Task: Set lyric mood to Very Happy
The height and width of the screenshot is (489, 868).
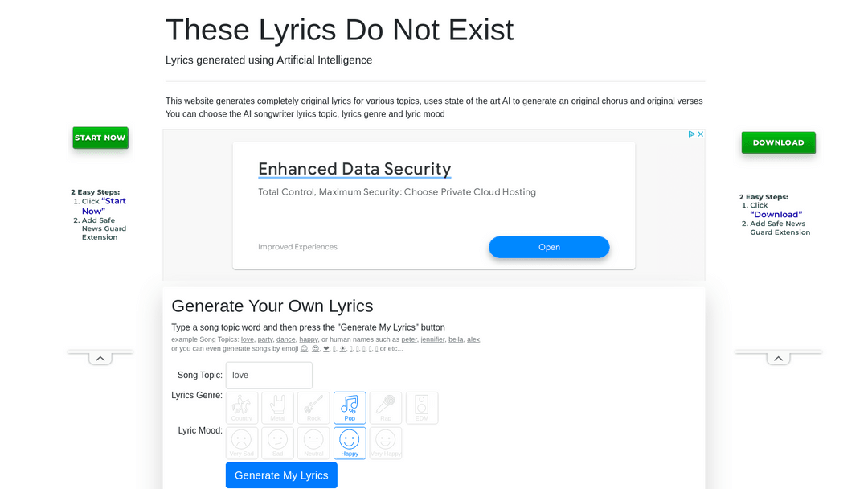Action: click(386, 443)
